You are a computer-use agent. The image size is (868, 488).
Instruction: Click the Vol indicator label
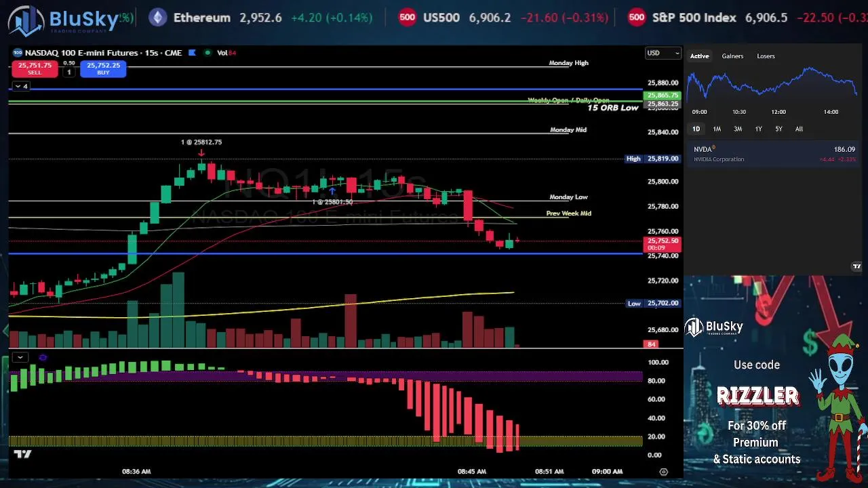point(222,53)
